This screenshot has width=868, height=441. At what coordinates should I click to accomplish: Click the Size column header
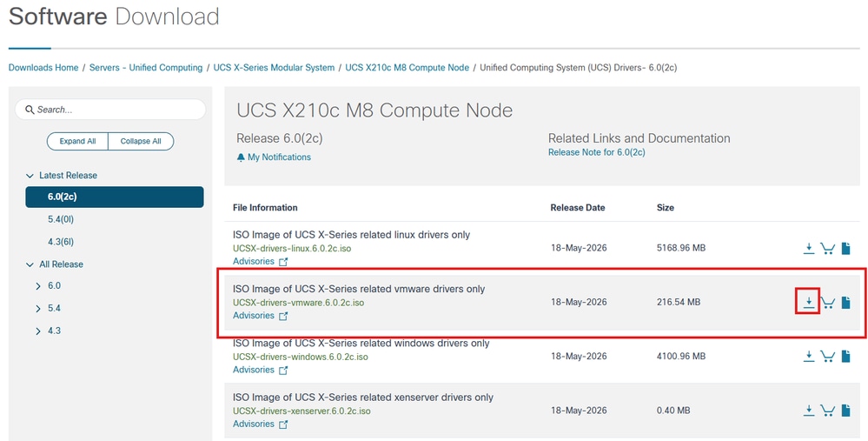(x=666, y=208)
